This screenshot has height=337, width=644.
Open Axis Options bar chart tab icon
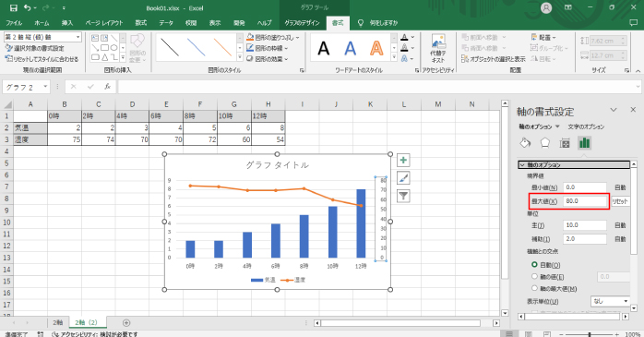(x=584, y=142)
